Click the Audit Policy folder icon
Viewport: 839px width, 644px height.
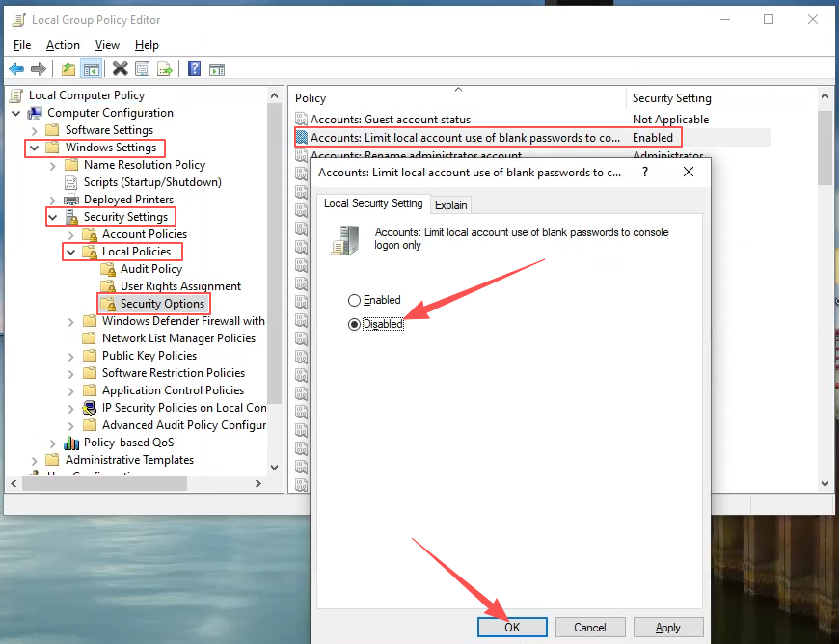[x=108, y=269]
